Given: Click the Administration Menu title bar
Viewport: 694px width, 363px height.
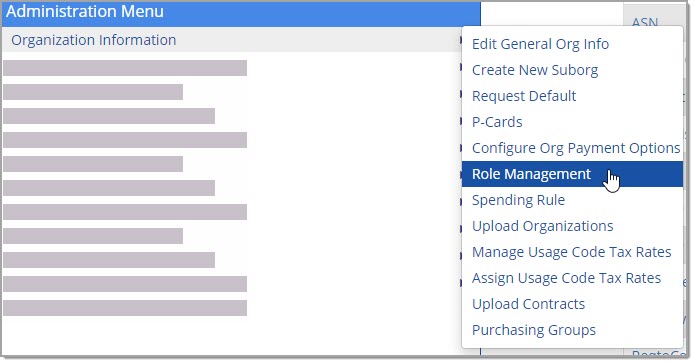Looking at the screenshot, I should tap(241, 12).
